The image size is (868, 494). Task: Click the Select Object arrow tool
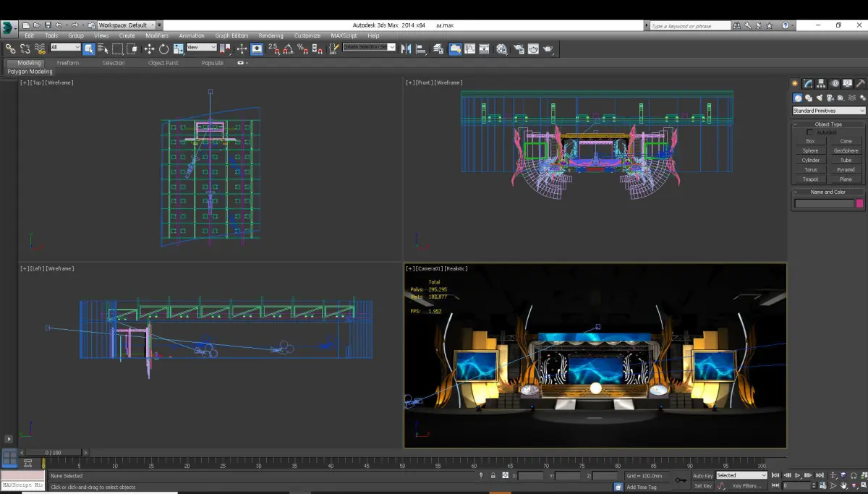click(x=88, y=49)
